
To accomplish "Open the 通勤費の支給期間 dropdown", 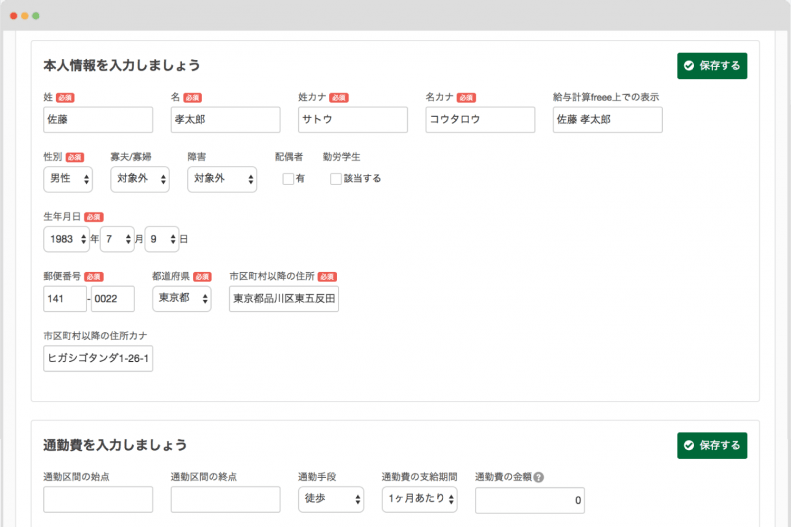I will coord(419,499).
